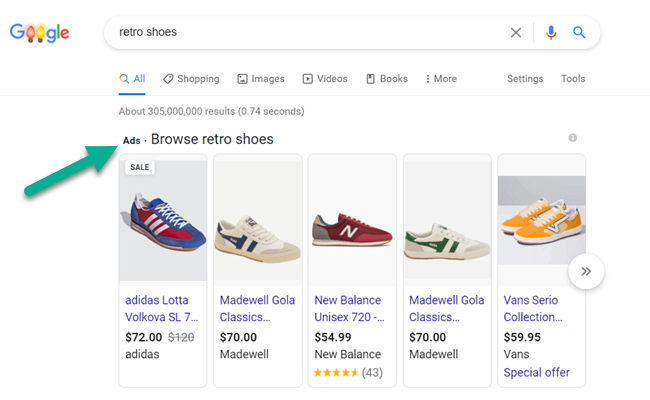Click the crossed-out $120 adidas price
Screen dimensions: 650x400
point(181,337)
